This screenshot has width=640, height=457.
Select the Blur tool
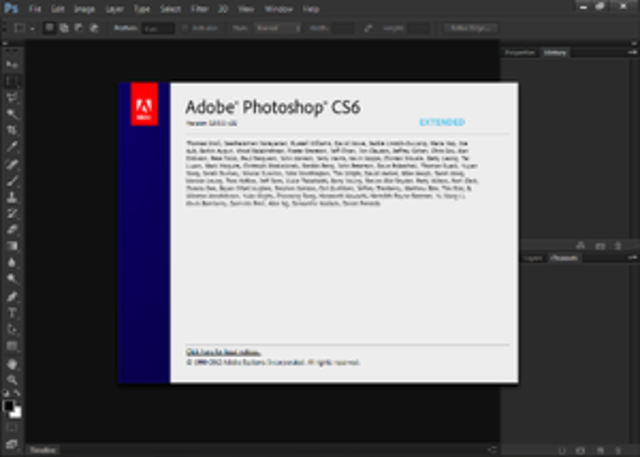(x=12, y=262)
